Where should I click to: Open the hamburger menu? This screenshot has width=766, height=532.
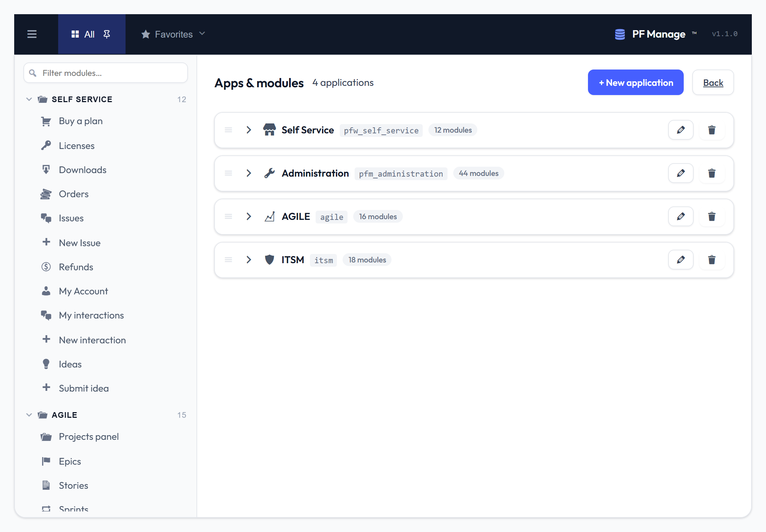click(x=32, y=34)
